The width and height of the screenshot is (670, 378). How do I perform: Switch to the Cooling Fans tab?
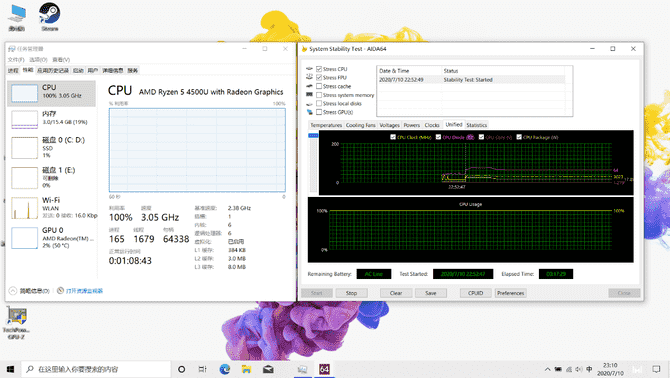[360, 125]
